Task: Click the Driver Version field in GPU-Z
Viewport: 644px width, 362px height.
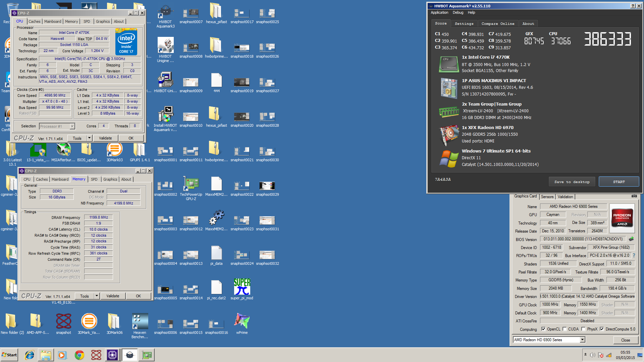Action: (x=587, y=296)
